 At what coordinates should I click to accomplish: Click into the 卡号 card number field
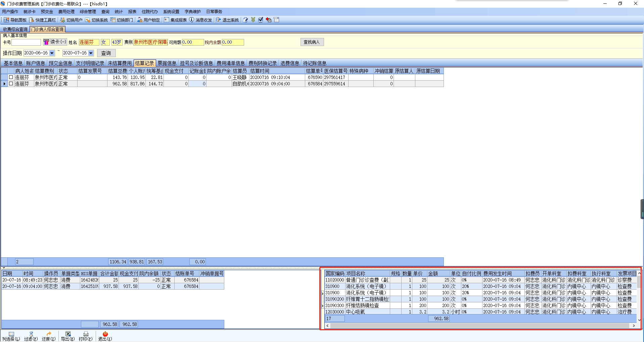26,42
